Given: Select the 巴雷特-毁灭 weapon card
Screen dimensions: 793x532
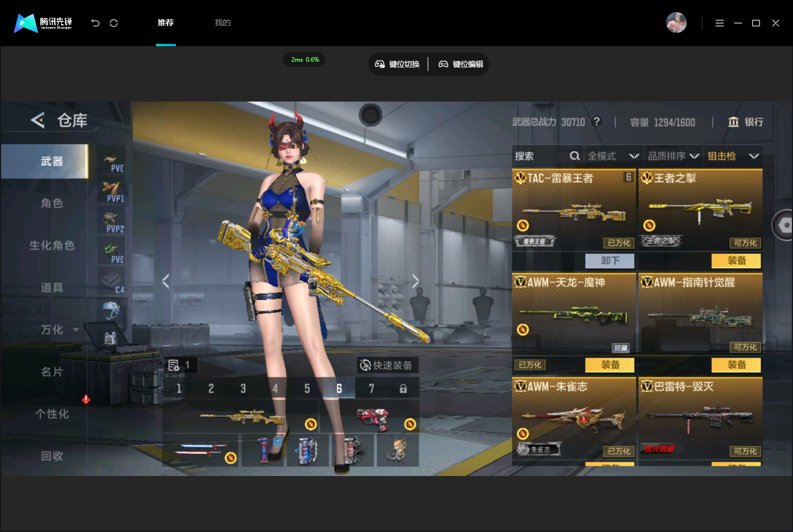Looking at the screenshot, I should (x=700, y=418).
